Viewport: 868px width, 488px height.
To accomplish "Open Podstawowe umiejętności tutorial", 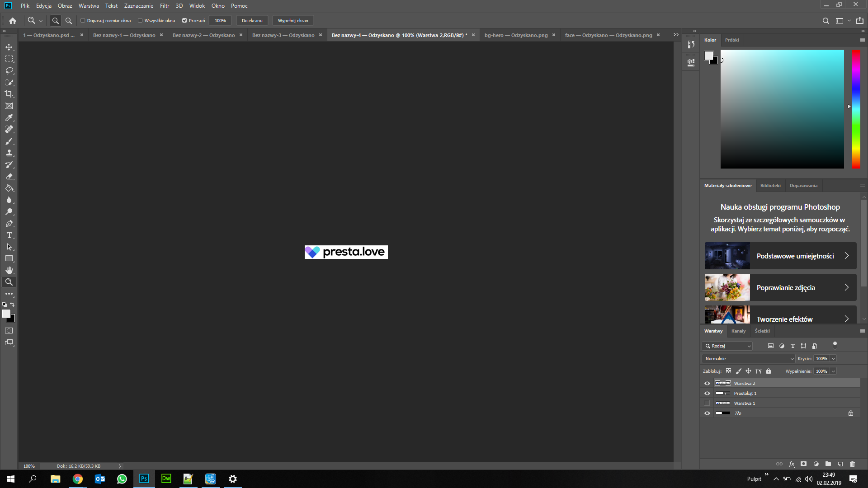I will pyautogui.click(x=780, y=256).
